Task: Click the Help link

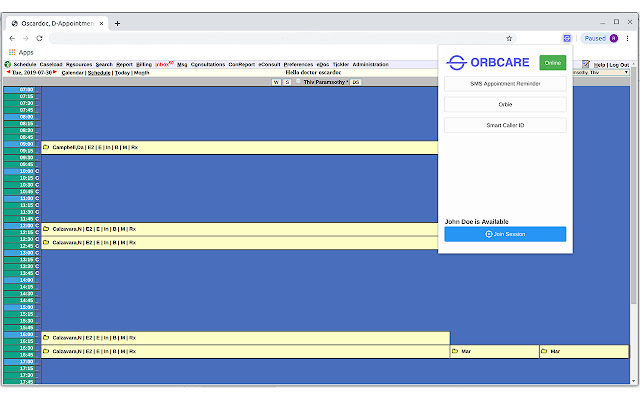Action: click(599, 65)
